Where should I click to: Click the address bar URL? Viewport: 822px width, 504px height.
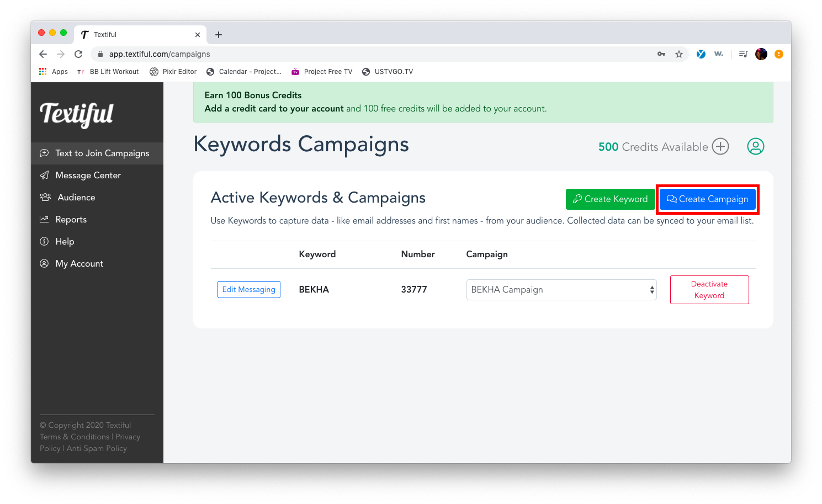point(160,54)
